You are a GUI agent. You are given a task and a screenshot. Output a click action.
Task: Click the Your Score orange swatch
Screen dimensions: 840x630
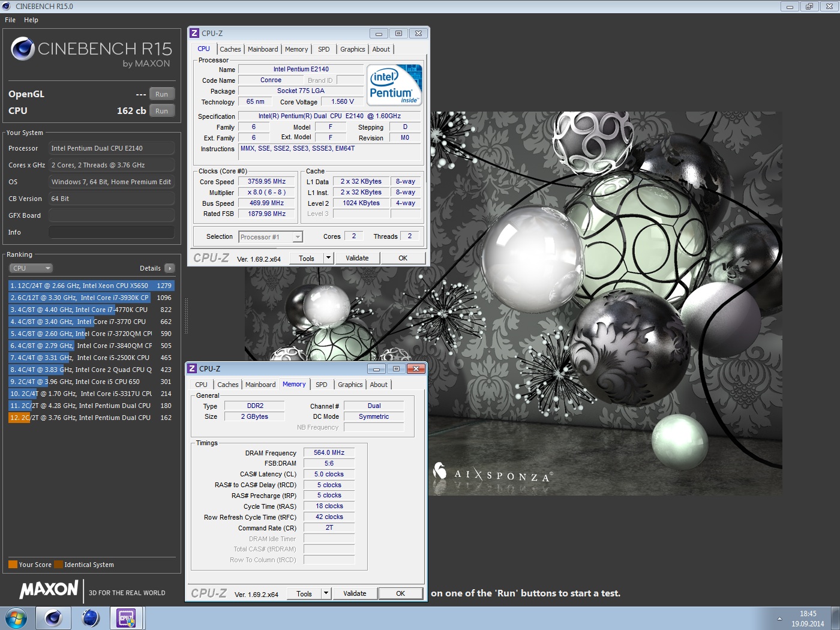click(x=13, y=565)
